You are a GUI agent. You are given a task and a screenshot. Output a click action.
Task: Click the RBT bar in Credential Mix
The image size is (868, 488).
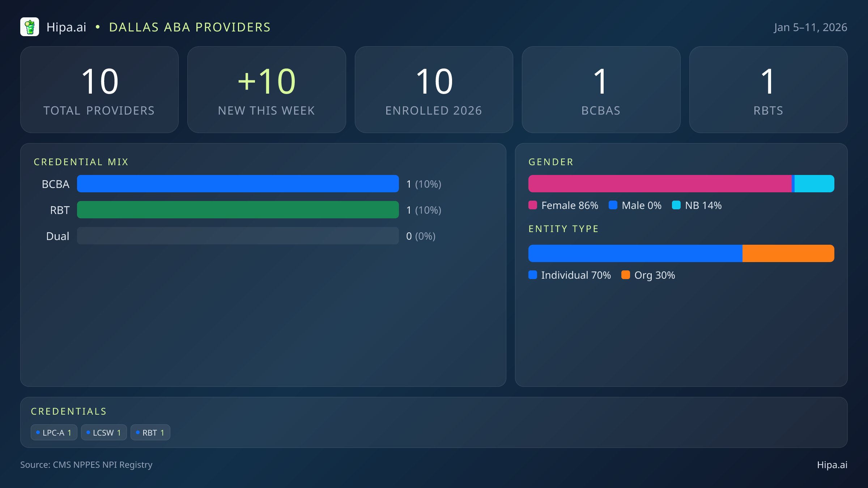click(238, 210)
